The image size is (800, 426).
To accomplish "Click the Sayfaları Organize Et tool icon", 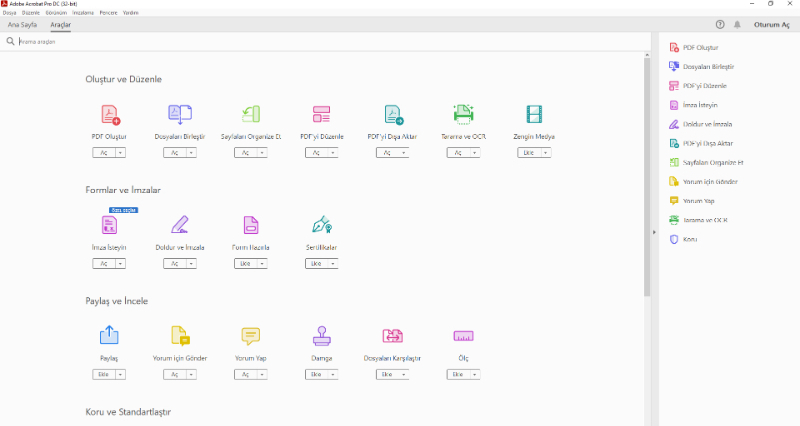I will pos(251,114).
